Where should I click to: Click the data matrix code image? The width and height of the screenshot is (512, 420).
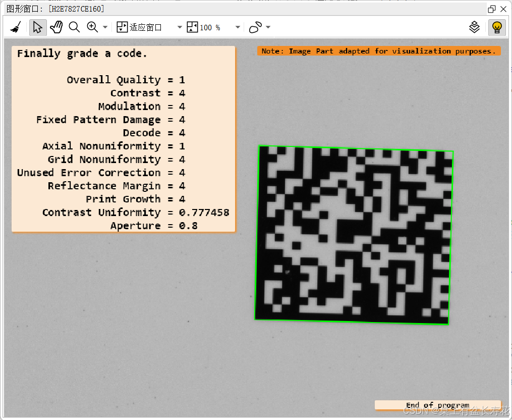click(354, 235)
